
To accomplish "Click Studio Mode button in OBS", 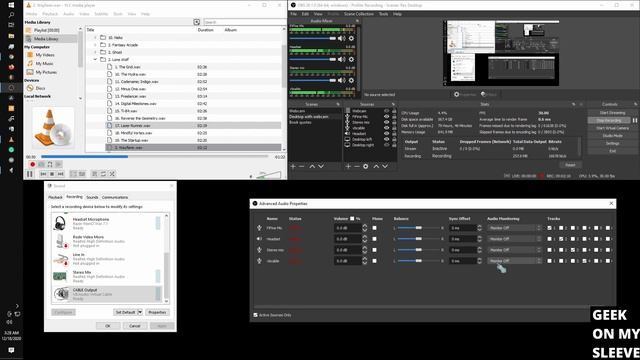I will point(612,136).
